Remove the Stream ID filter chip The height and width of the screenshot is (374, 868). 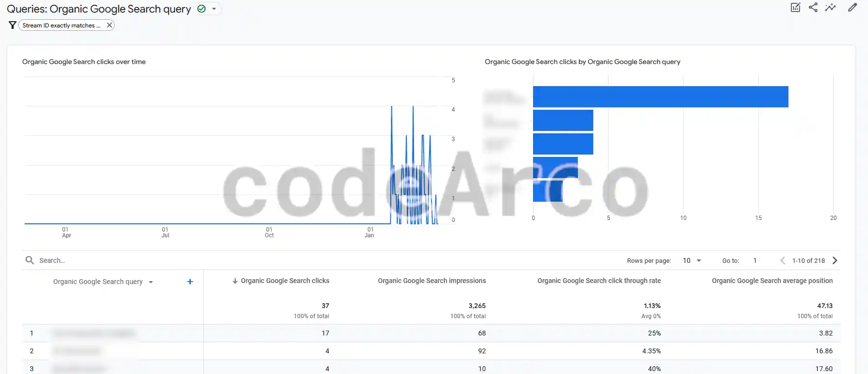coord(109,25)
